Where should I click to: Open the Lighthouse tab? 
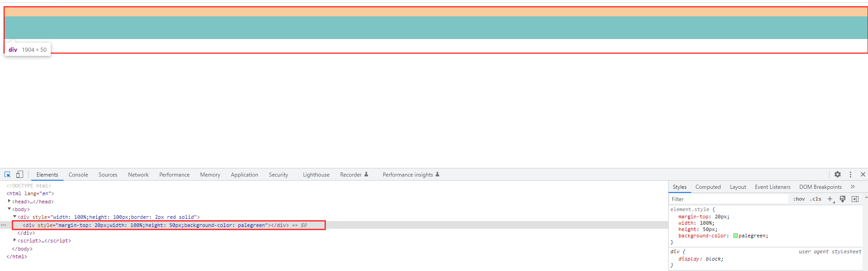[316, 175]
